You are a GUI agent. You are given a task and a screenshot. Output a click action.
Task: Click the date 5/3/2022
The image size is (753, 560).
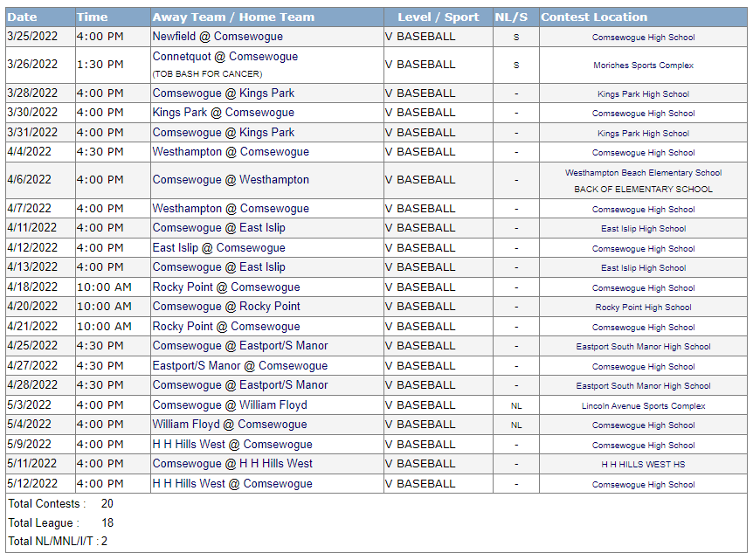[x=30, y=405]
